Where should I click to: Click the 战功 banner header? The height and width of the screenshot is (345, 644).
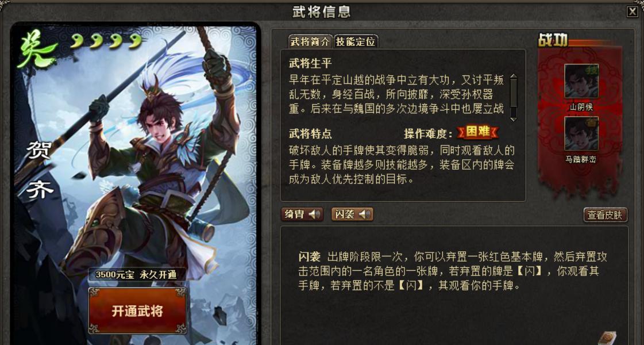point(553,40)
